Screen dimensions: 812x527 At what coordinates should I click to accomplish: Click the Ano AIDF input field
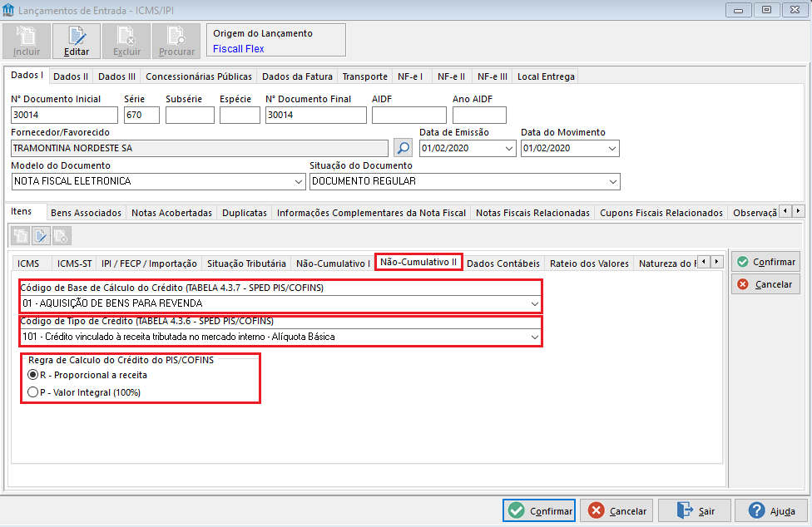click(x=479, y=115)
